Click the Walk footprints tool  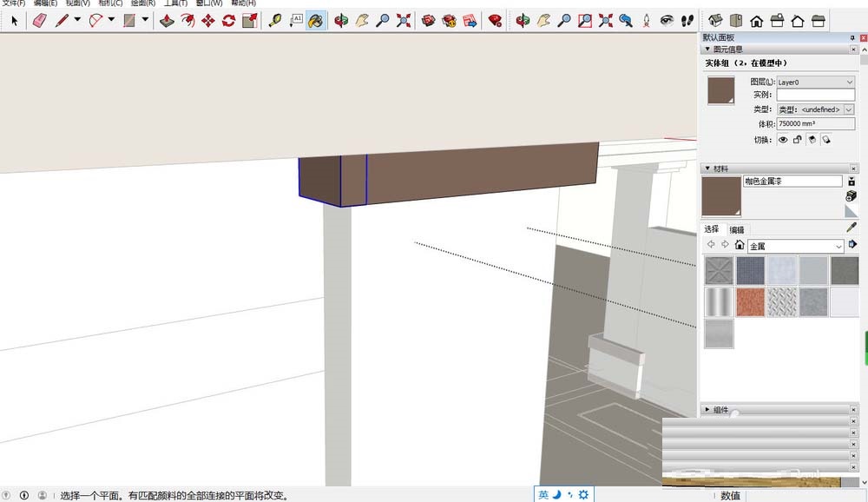pos(687,20)
